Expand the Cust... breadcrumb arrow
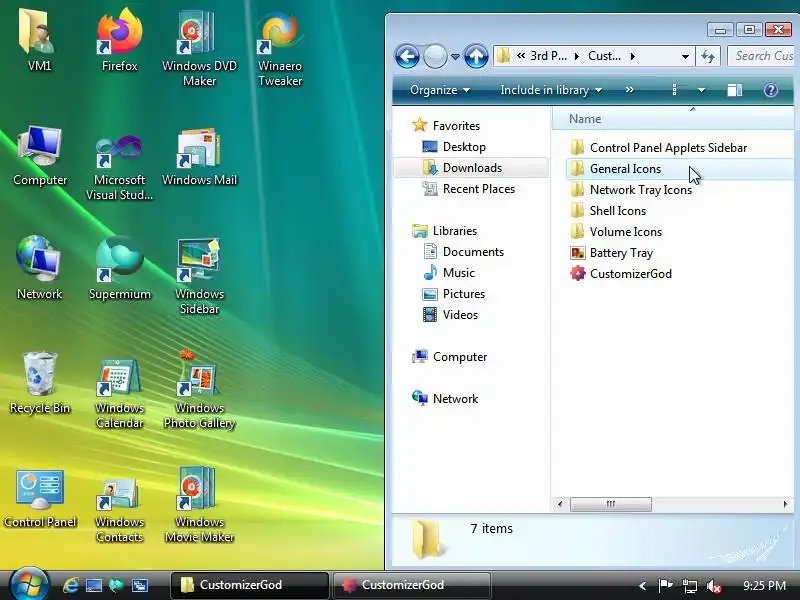800x600 pixels. point(633,56)
